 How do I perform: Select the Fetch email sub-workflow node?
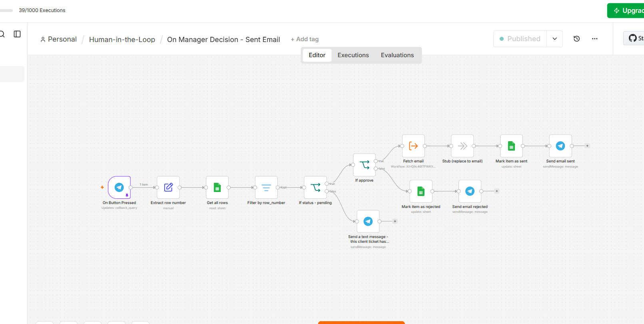pyautogui.click(x=413, y=146)
